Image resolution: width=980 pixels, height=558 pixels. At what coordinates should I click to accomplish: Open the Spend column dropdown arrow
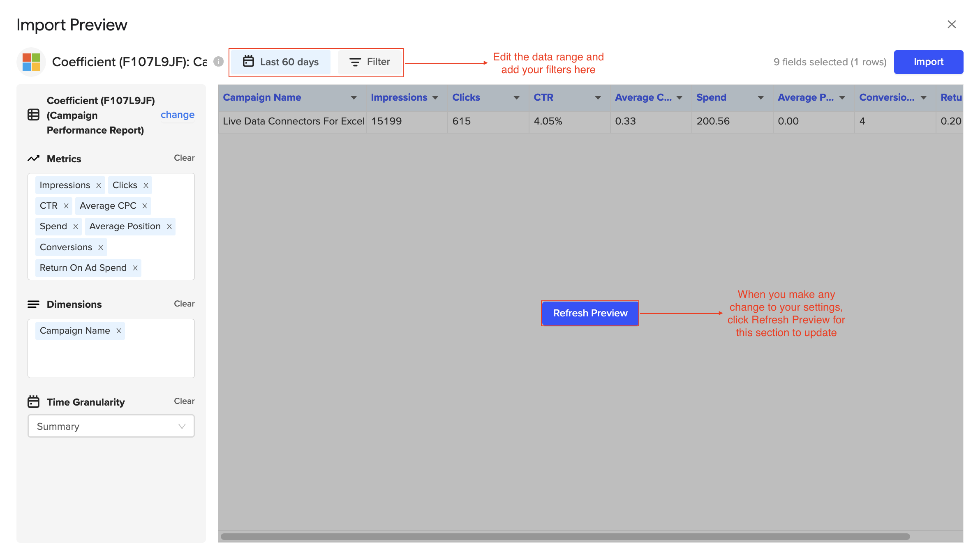[761, 98]
